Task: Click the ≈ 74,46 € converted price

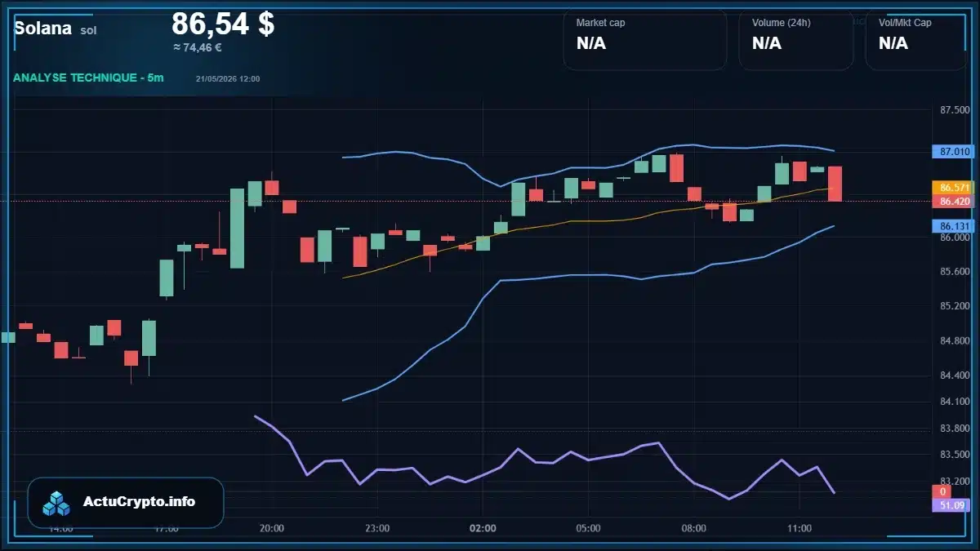Action: [x=197, y=47]
